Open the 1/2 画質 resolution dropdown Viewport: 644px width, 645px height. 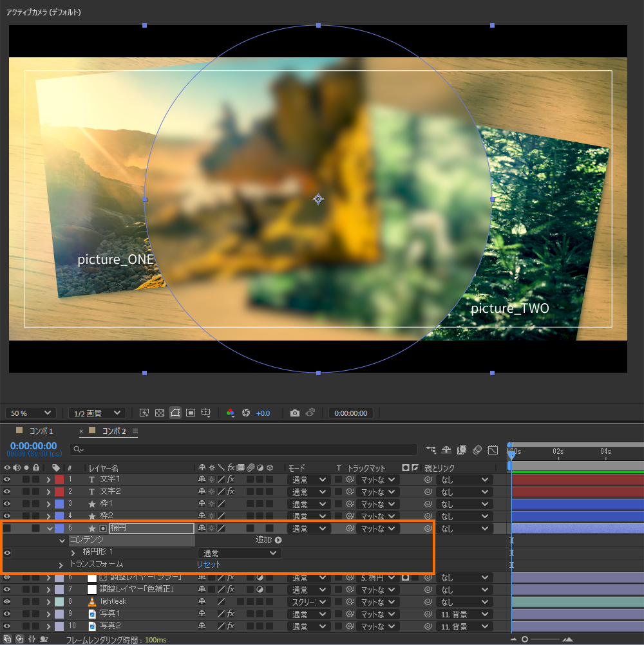point(97,413)
